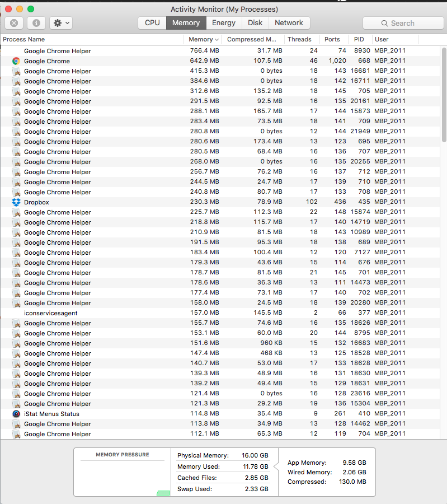Click the Physical Memory 16.00 GB value
Screen dimensions: 447x504
click(x=255, y=455)
